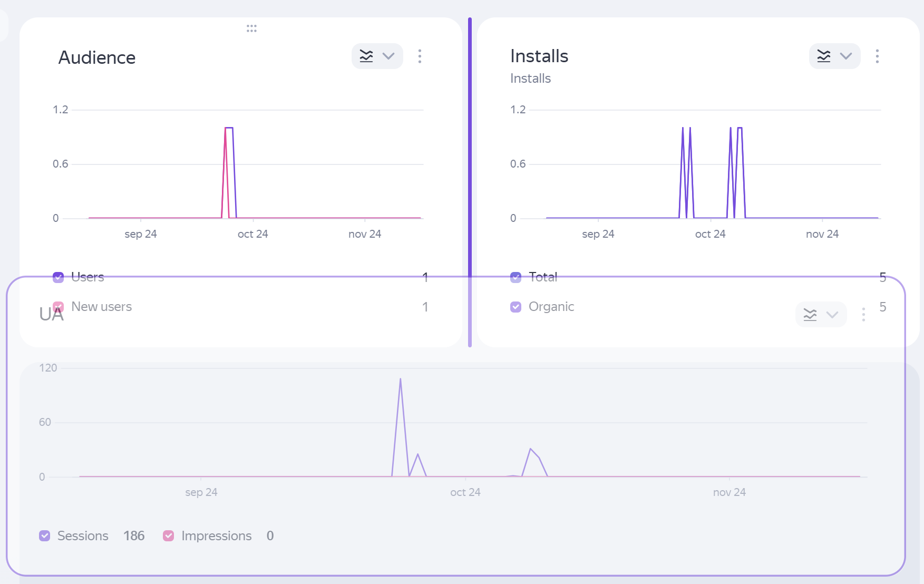
Task: Open the UA widget three-dot menu
Action: (x=863, y=315)
